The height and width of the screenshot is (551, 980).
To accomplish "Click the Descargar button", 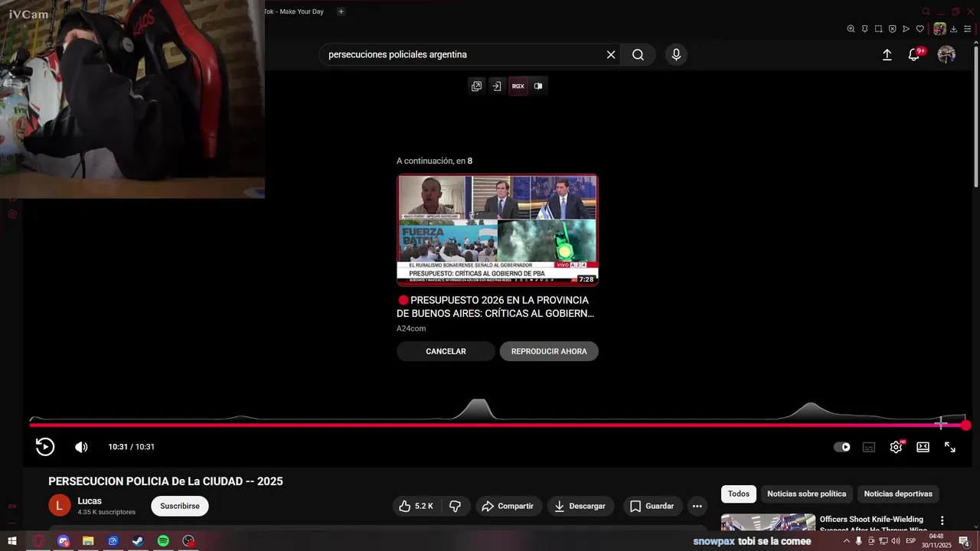I will (580, 506).
